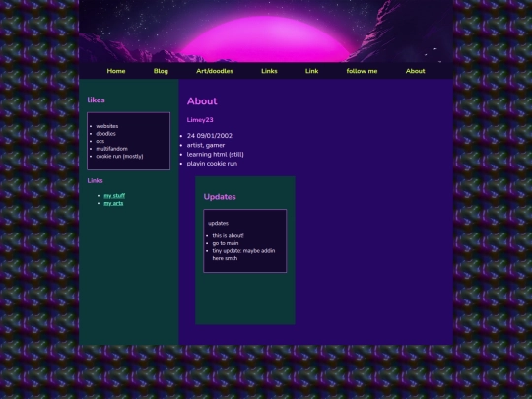Open Art/doodles in the navigation bar

[215, 71]
